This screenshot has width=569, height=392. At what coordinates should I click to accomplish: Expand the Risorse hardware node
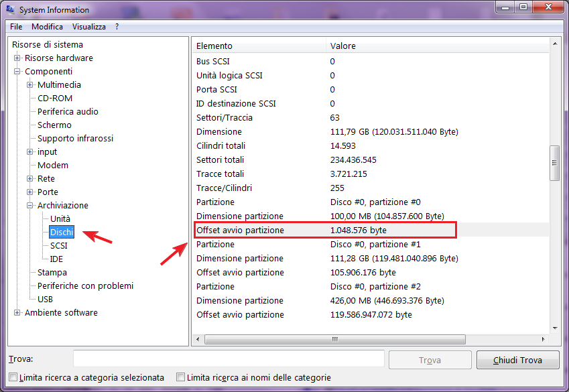tap(17, 58)
